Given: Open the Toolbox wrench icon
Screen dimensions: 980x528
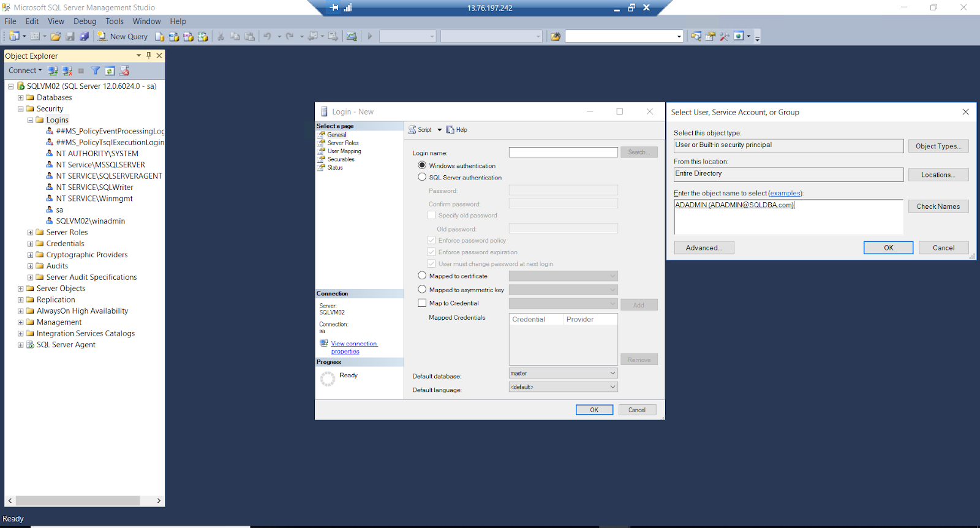Looking at the screenshot, I should (x=725, y=37).
